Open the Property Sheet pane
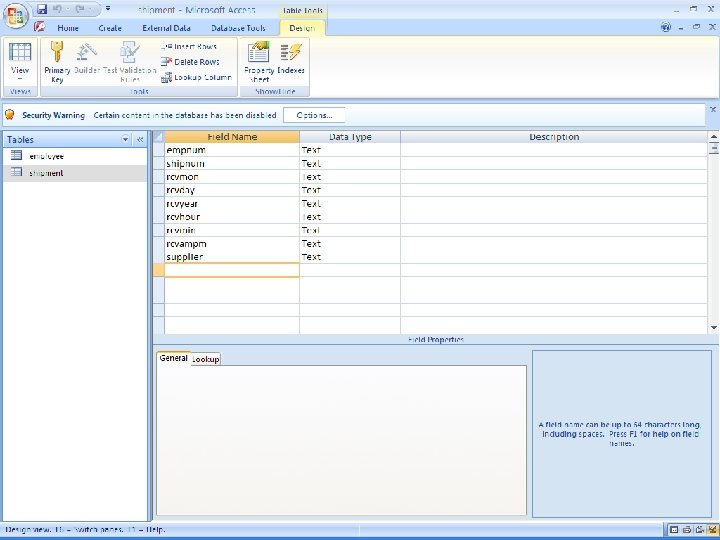 point(259,62)
